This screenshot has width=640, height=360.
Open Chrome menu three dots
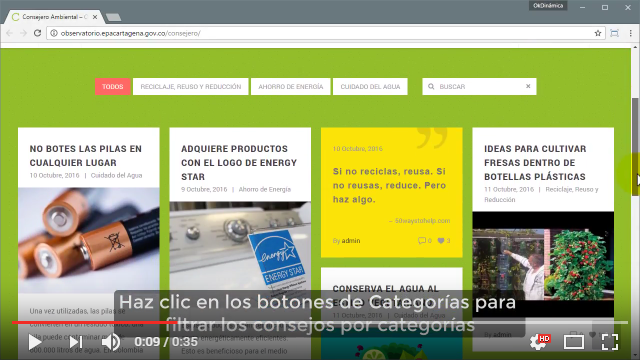point(631,33)
